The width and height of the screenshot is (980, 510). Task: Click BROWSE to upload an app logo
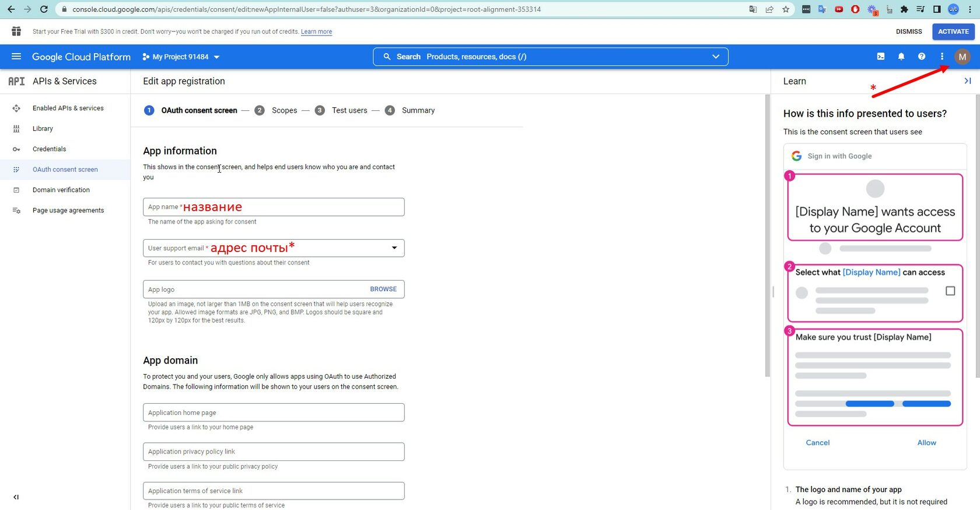click(x=383, y=289)
